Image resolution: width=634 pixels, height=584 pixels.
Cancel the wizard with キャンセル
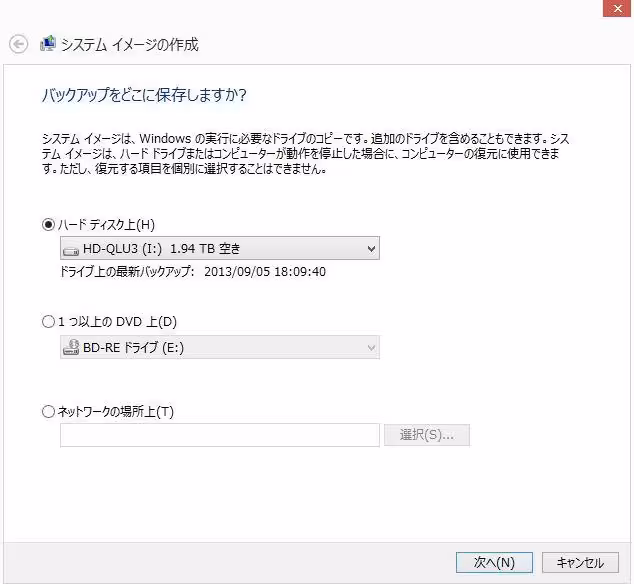(x=580, y=562)
